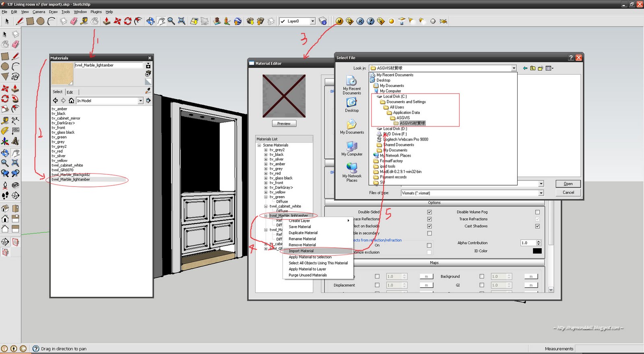Click the Background map m button
This screenshot has height=354, width=644.
pyautogui.click(x=531, y=276)
